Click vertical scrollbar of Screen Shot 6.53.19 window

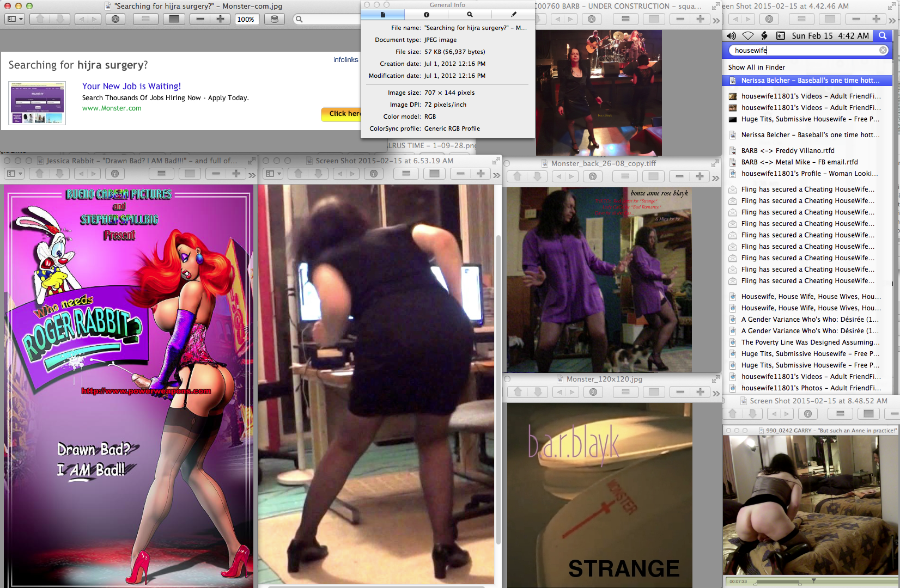498,389
